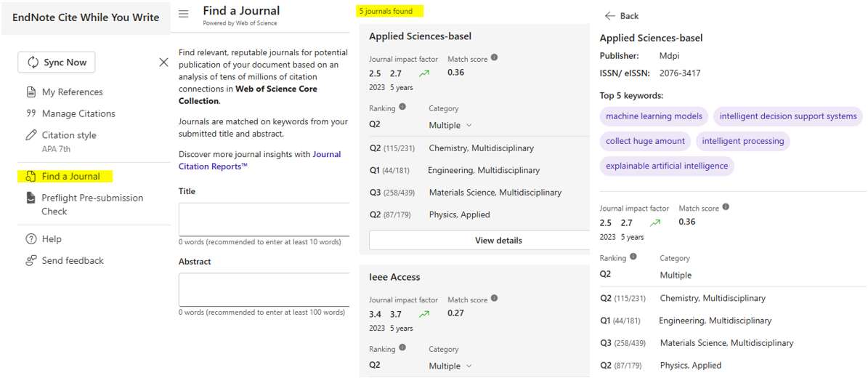Click Applied Sciences-basel title in results card
Image resolution: width=868 pixels, height=378 pixels.
tap(420, 36)
